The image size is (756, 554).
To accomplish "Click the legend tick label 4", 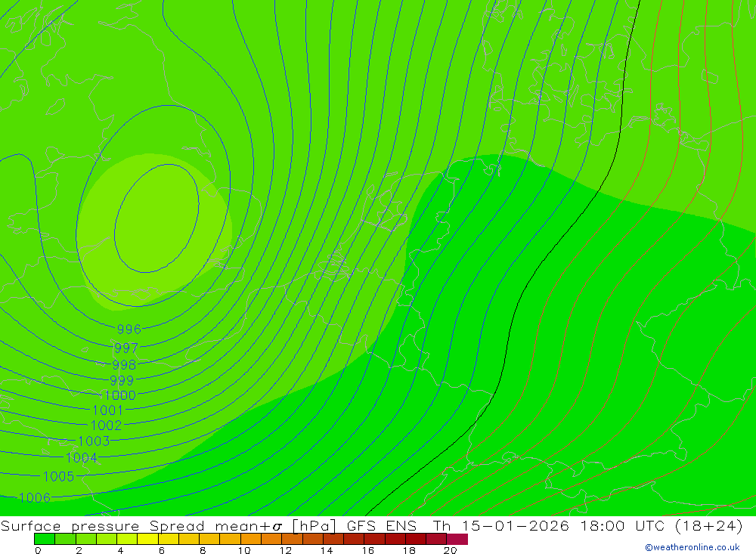I will [x=120, y=550].
